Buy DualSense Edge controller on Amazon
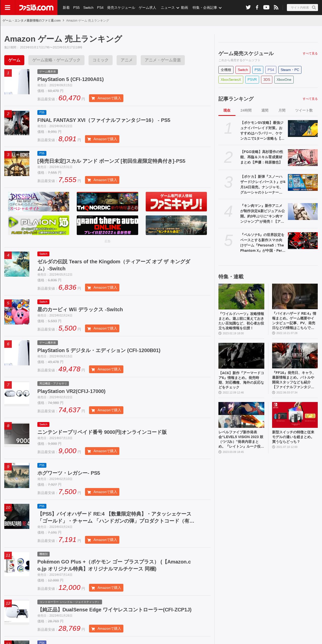This screenshot has width=322, height=644. [106, 629]
